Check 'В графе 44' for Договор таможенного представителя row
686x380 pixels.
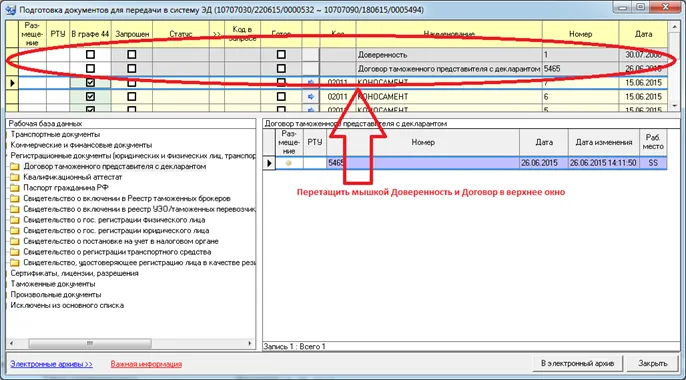click(x=90, y=69)
